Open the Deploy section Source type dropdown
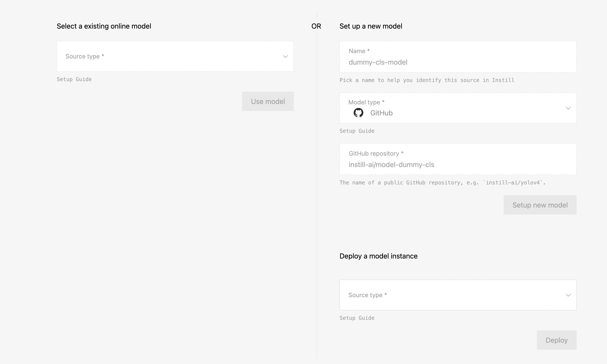607x364 pixels. click(x=458, y=295)
